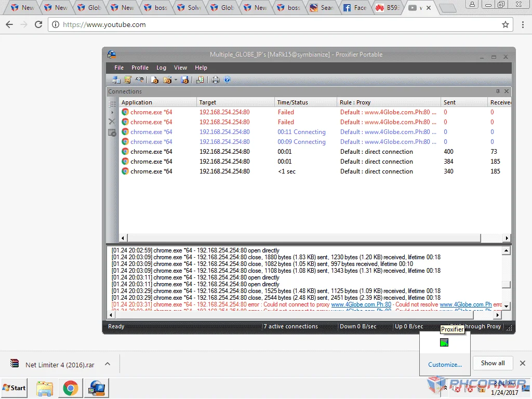Click the blue help question-mark icon
The height and width of the screenshot is (399, 532).
[x=227, y=79]
